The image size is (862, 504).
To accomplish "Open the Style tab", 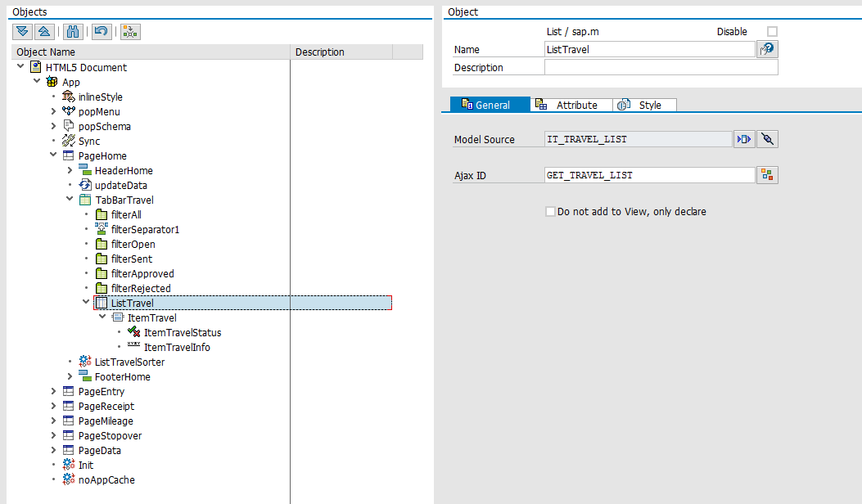I will 644,105.
